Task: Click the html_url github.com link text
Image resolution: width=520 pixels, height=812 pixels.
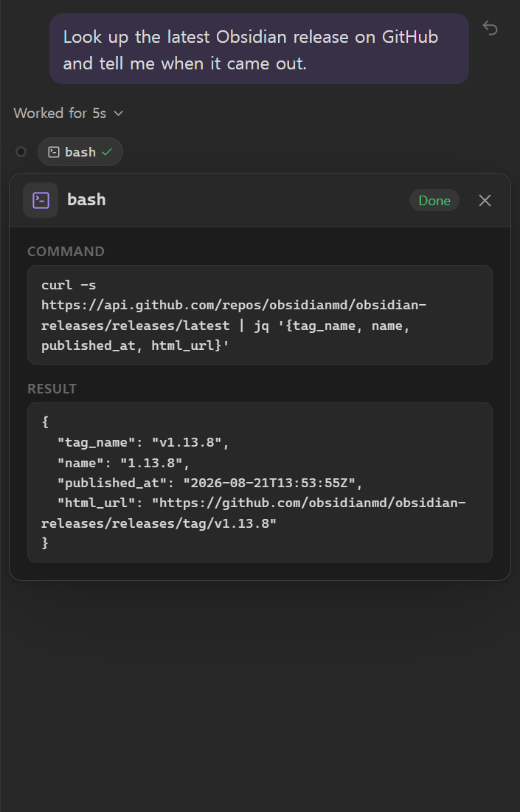Action: (x=254, y=513)
